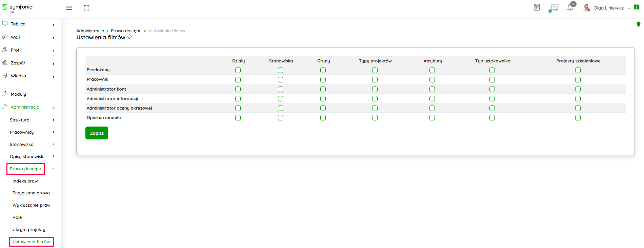The height and width of the screenshot is (248, 644).
Task: Open Olga Liniewicz user dropdown
Action: (608, 8)
